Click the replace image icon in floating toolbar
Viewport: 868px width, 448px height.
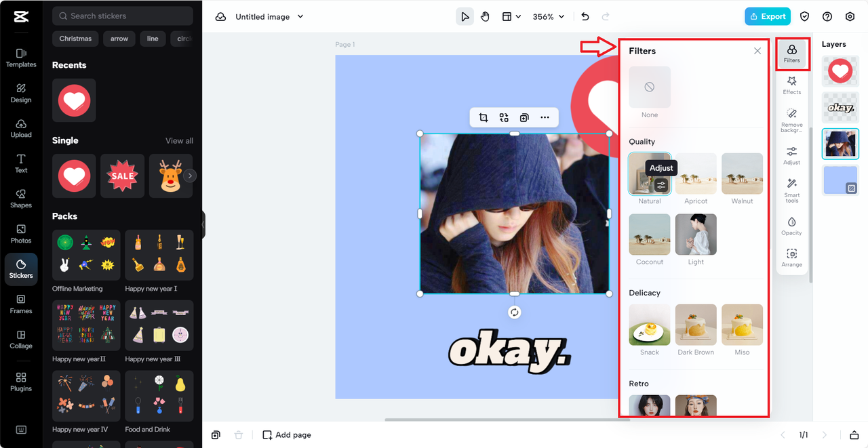coord(504,117)
